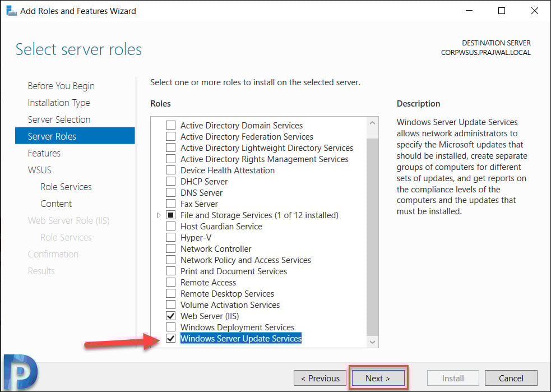551x392 pixels.
Task: Click Next to continue the wizard
Action: (x=378, y=379)
